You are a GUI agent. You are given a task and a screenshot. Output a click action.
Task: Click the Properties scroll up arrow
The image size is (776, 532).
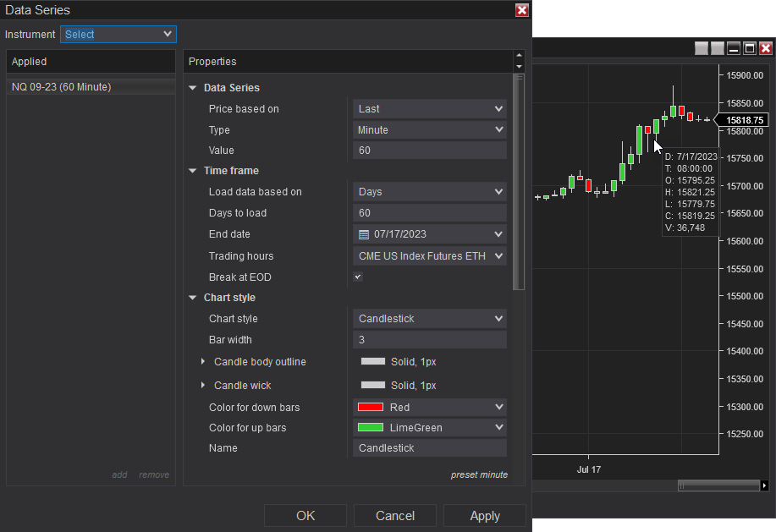pos(519,55)
